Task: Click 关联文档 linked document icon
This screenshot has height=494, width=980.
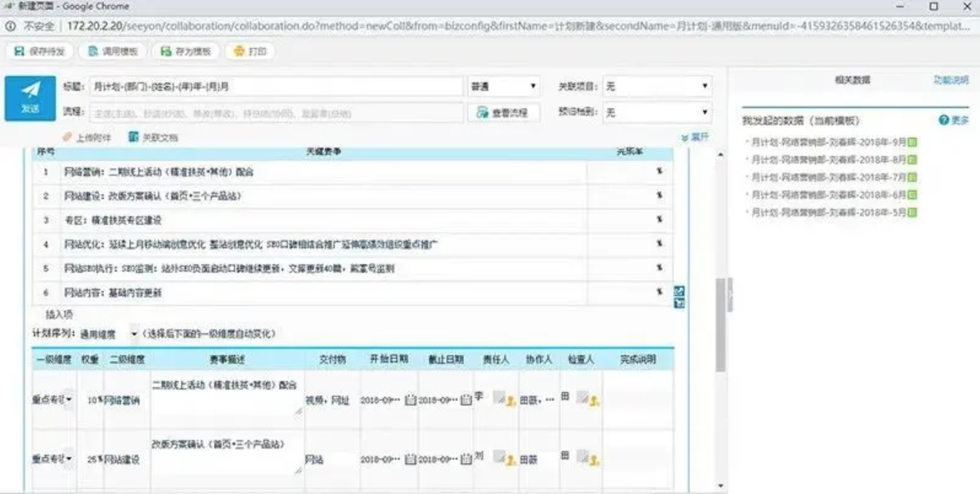Action: [x=133, y=137]
